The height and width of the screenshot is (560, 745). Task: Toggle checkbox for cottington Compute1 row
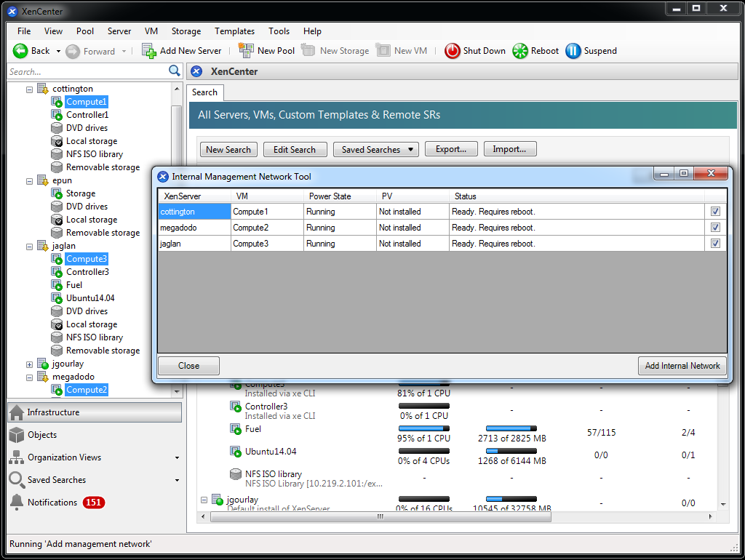pyautogui.click(x=715, y=212)
